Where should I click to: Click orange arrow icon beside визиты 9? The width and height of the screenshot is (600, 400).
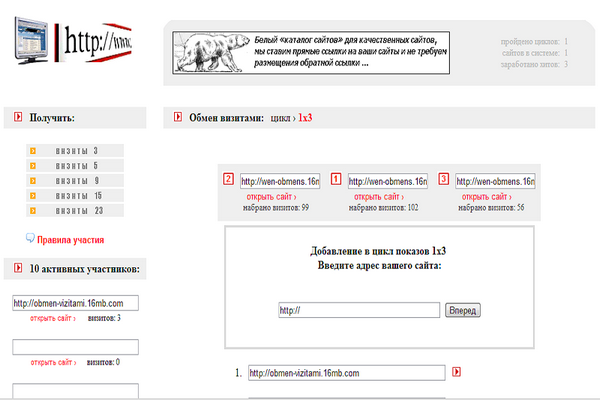33,181
